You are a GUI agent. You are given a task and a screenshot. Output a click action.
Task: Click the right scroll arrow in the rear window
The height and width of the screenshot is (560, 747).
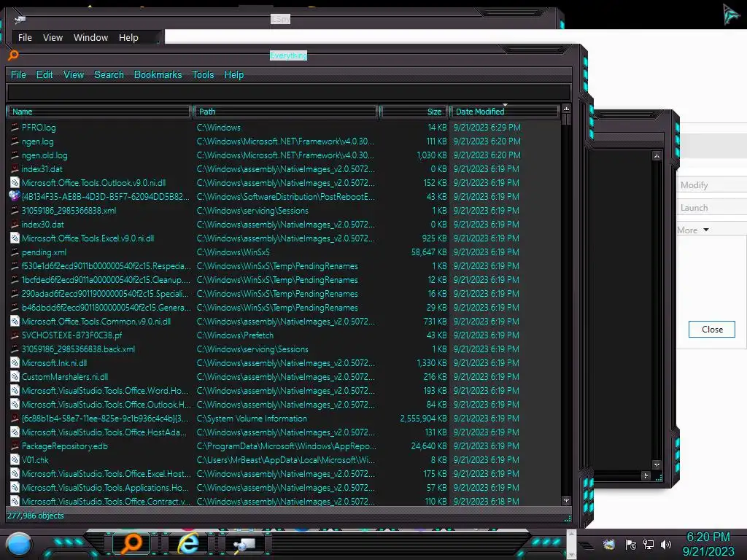pyautogui.click(x=646, y=475)
